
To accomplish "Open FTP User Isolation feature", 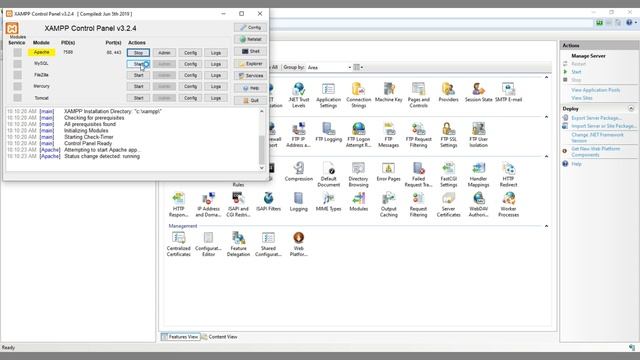I will [x=478, y=135].
